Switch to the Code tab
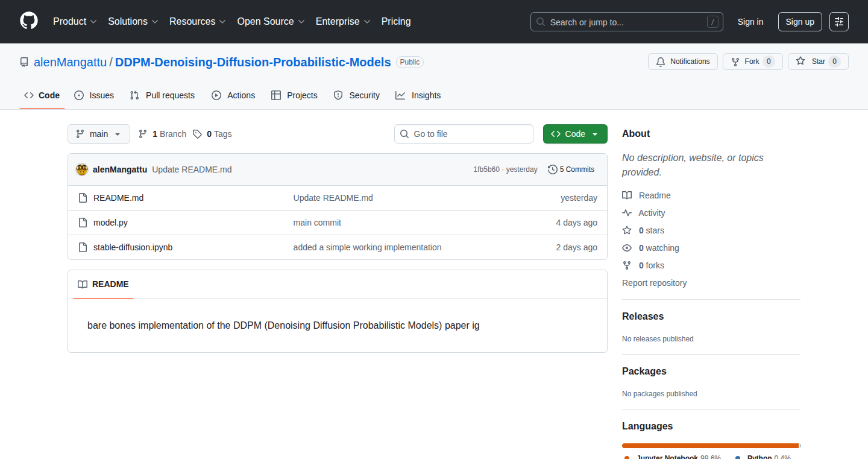Viewport: 868px width, 459px height. pyautogui.click(x=42, y=95)
